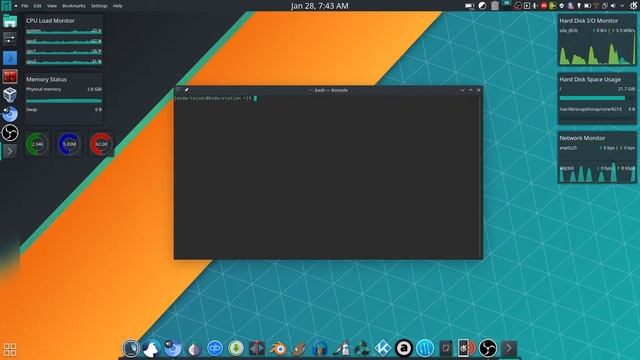Viewport: 640px width, 360px height.
Task: Launch OBS Studio from left panel
Action: tap(10, 133)
